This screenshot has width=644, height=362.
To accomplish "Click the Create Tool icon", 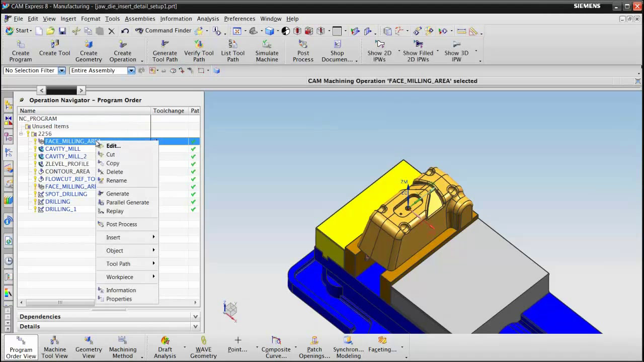I will 55,48.
